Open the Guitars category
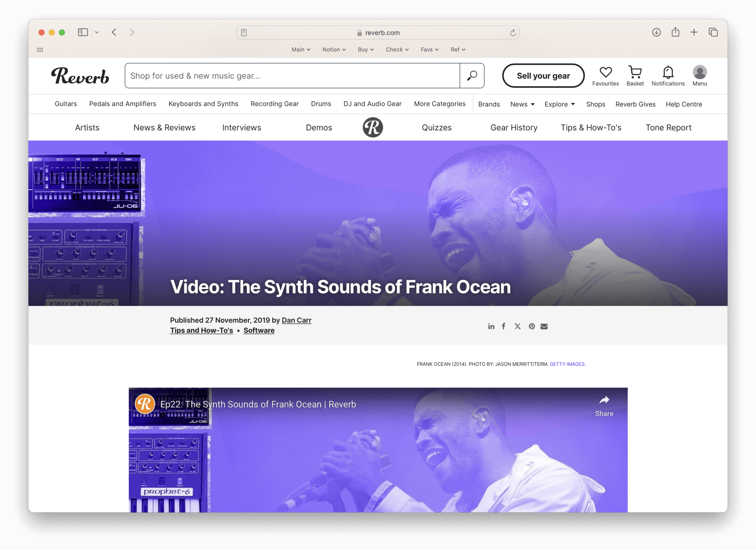 [66, 104]
